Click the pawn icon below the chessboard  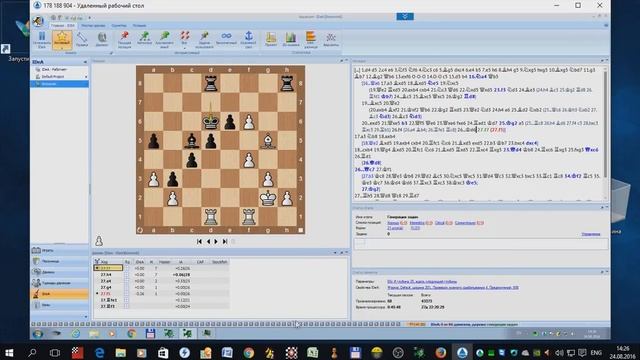tap(99, 241)
